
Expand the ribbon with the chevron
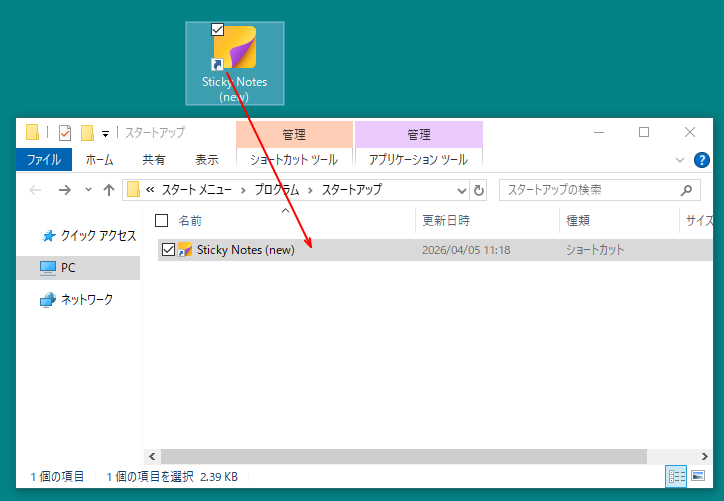(x=680, y=160)
